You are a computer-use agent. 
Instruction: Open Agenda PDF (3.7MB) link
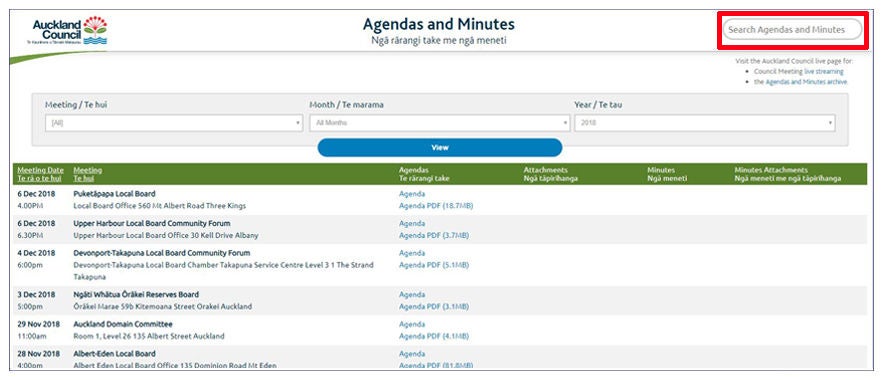tap(433, 235)
